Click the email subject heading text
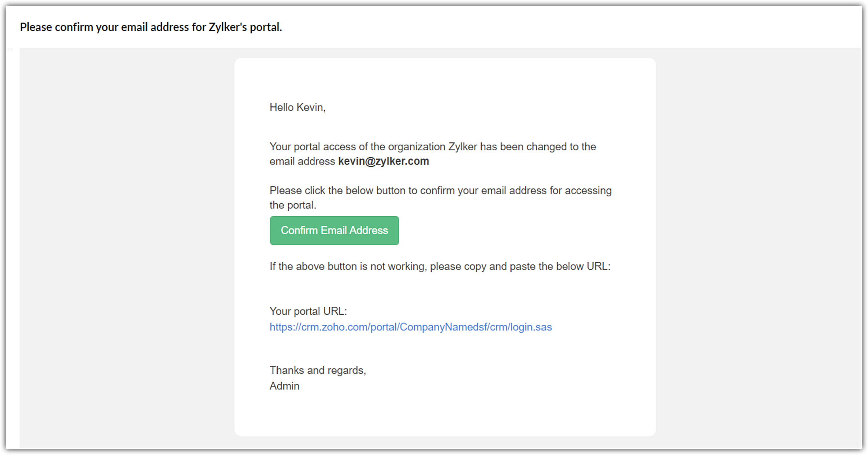This screenshot has width=868, height=455. click(151, 27)
